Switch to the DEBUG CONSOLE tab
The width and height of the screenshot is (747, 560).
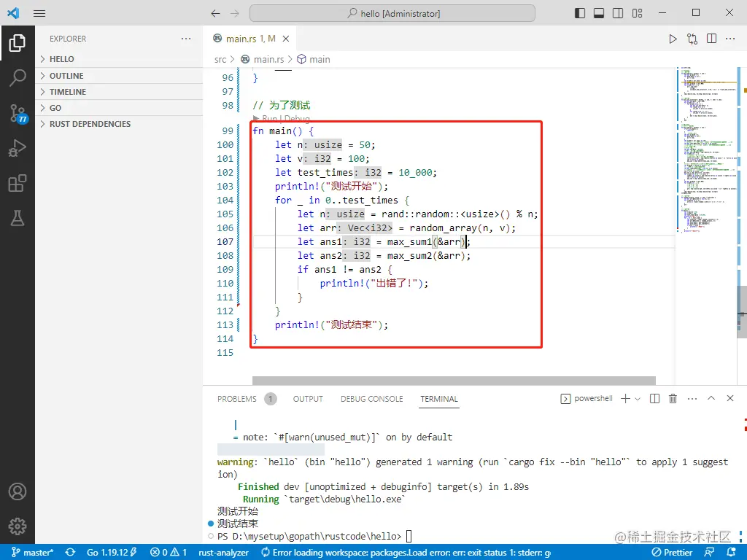click(x=371, y=399)
